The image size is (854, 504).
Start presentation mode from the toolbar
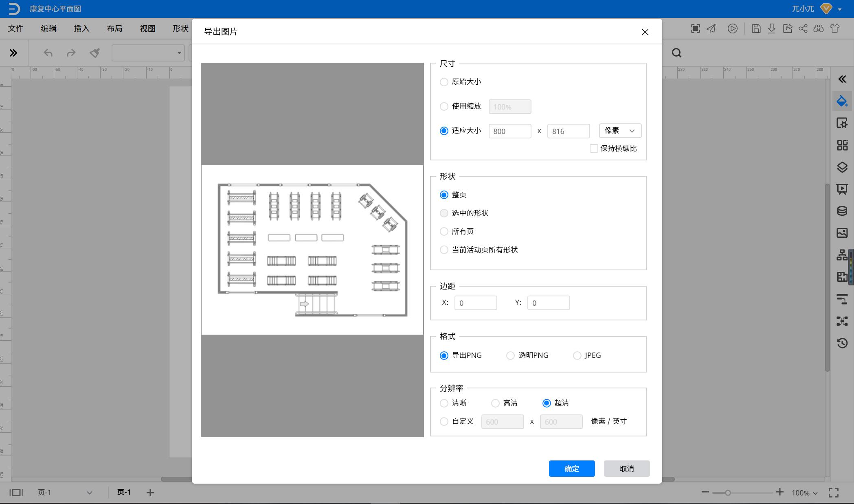[732, 28]
